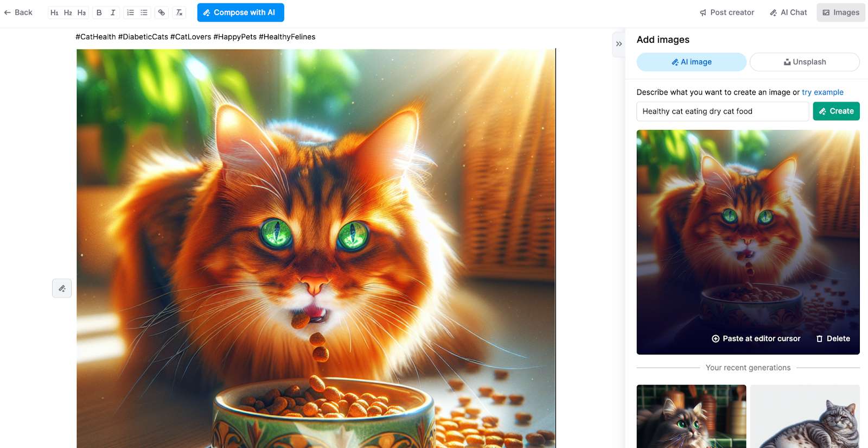Collapse the Add images side panel
This screenshot has width=868, height=448.
point(619,44)
